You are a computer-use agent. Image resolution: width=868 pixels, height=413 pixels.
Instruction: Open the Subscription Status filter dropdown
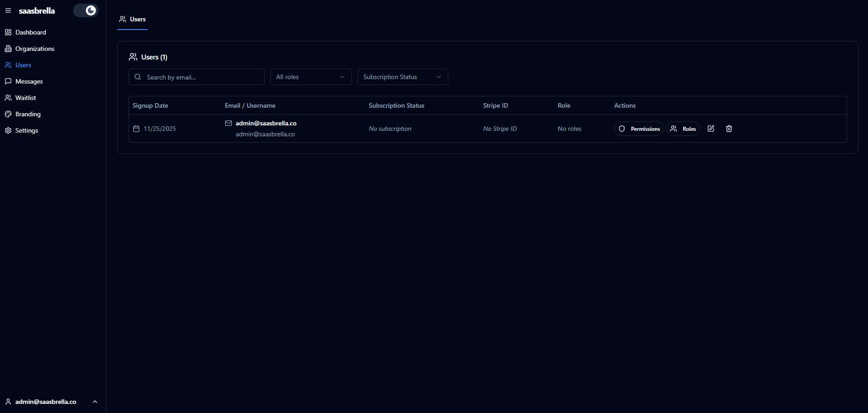click(x=402, y=77)
